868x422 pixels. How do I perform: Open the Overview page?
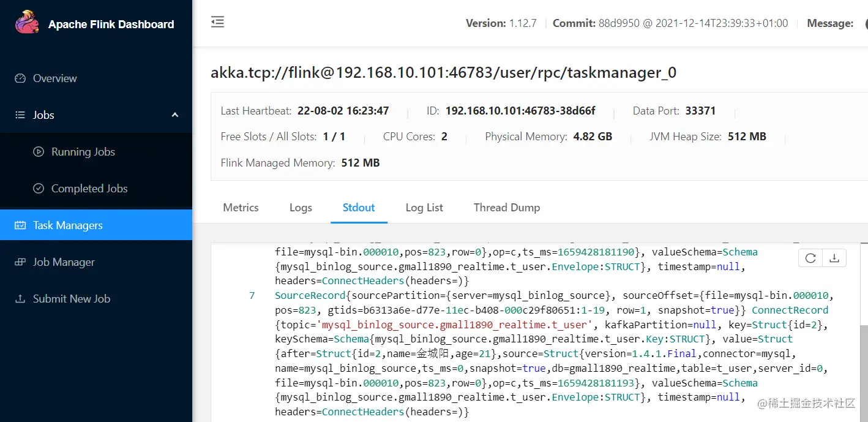pos(96,78)
